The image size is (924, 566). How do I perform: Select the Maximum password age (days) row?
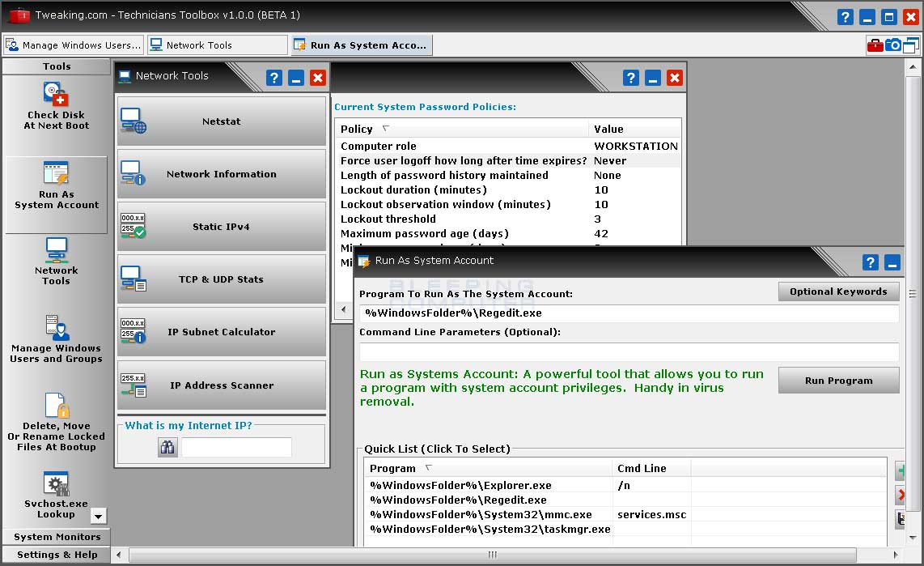(x=508, y=233)
